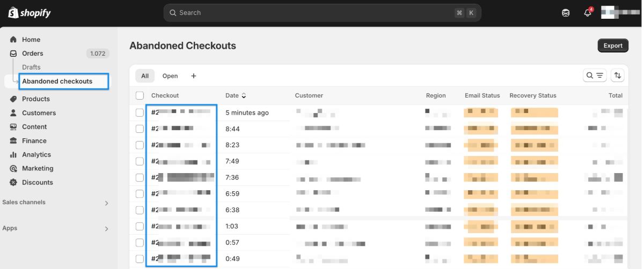
Task: Open Customers page link
Action: pyautogui.click(x=39, y=113)
